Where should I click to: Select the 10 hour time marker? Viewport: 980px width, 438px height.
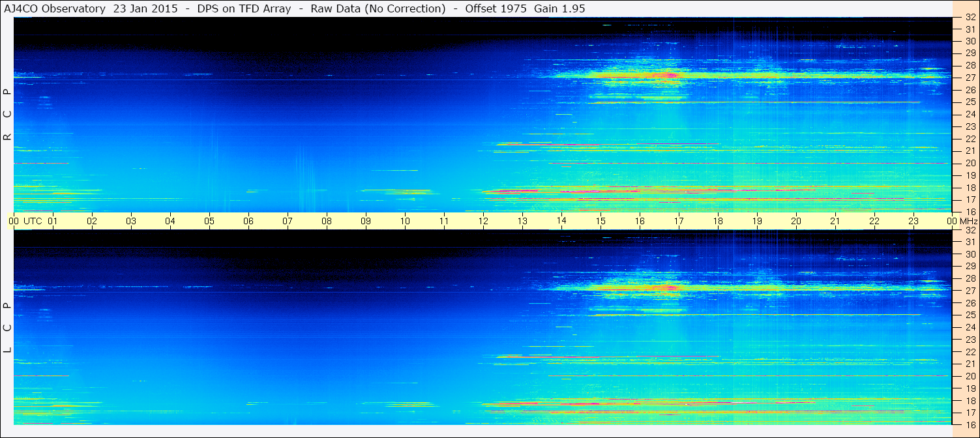(405, 221)
